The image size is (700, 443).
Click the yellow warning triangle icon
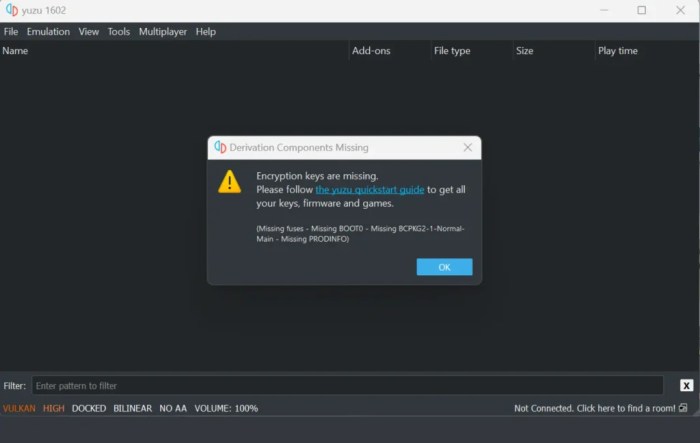pos(229,182)
